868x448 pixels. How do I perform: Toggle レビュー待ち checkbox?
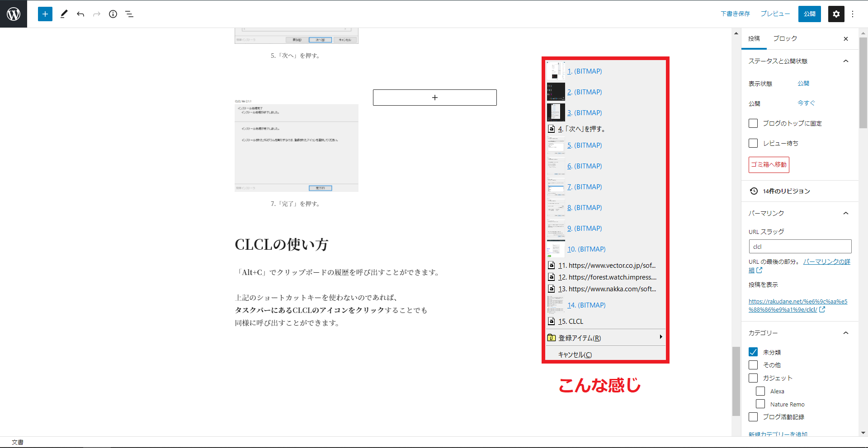pyautogui.click(x=753, y=143)
